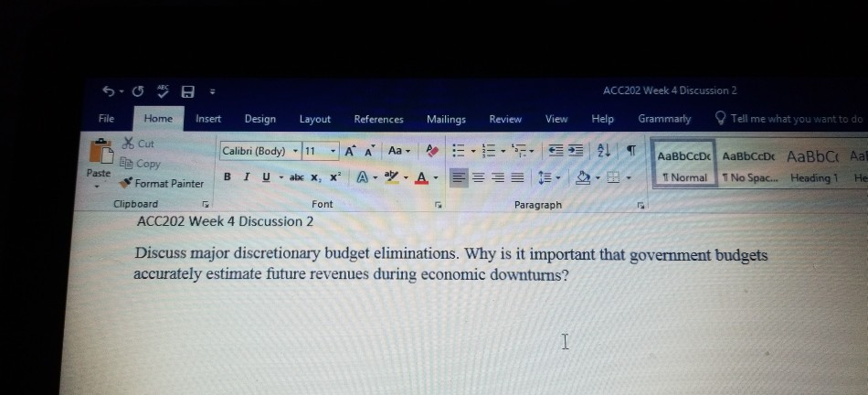This screenshot has height=395, width=868.
Task: Align text right
Action: click(498, 177)
